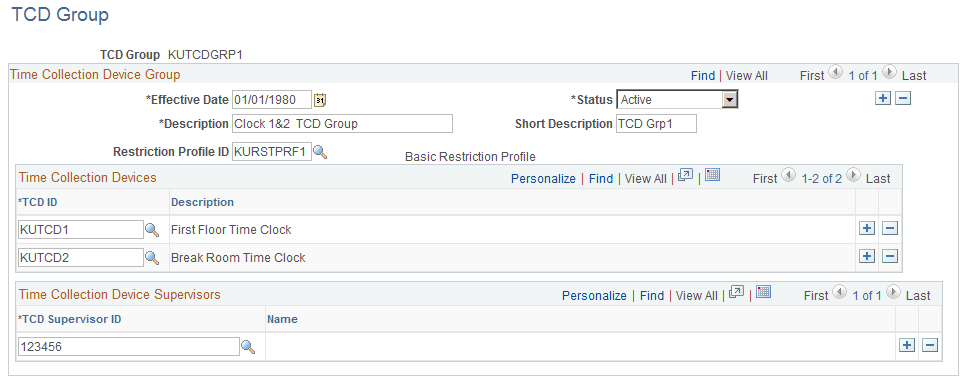Image resolution: width=966 pixels, height=379 pixels.
Task: Show next rows in Time Collection Devices
Action: point(853,176)
